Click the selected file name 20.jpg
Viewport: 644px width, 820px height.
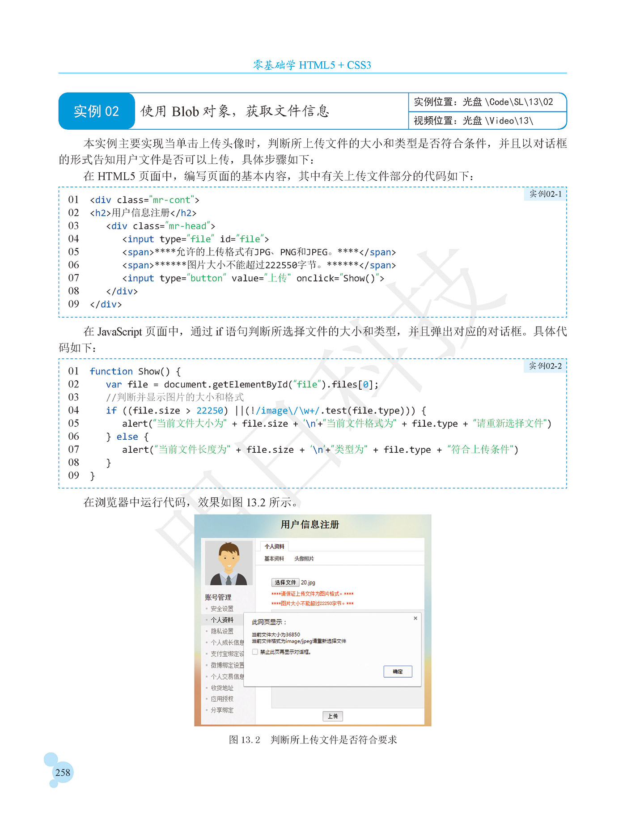[x=308, y=582]
